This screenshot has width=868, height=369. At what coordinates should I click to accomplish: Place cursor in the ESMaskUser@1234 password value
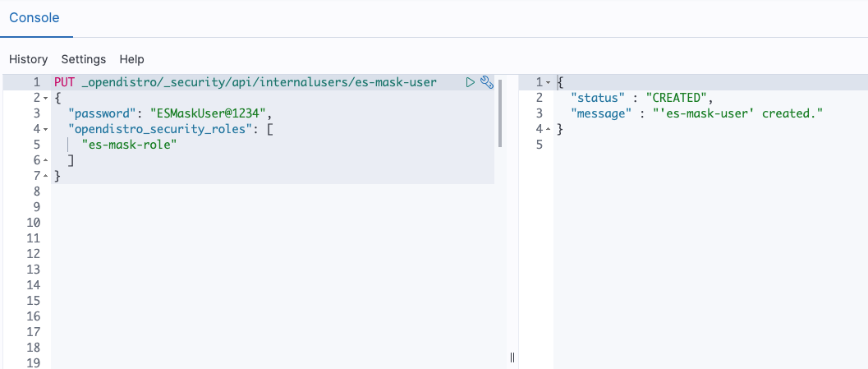pyautogui.click(x=209, y=113)
